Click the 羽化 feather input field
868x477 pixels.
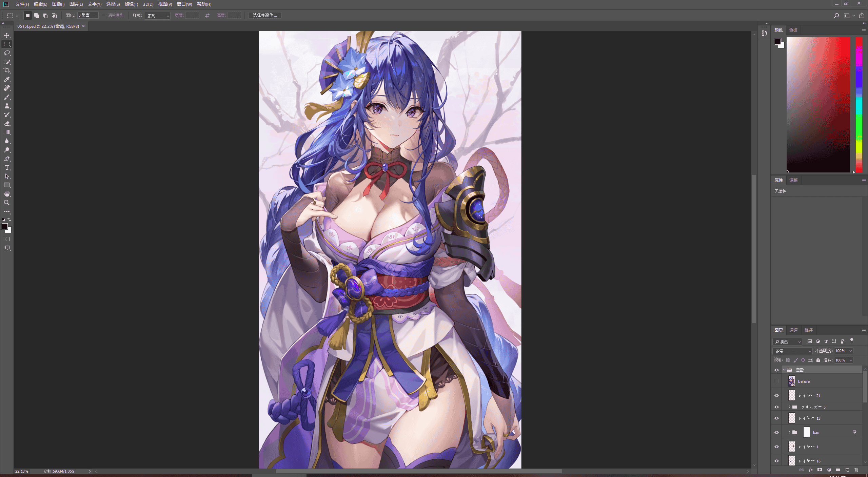pyautogui.click(x=88, y=16)
